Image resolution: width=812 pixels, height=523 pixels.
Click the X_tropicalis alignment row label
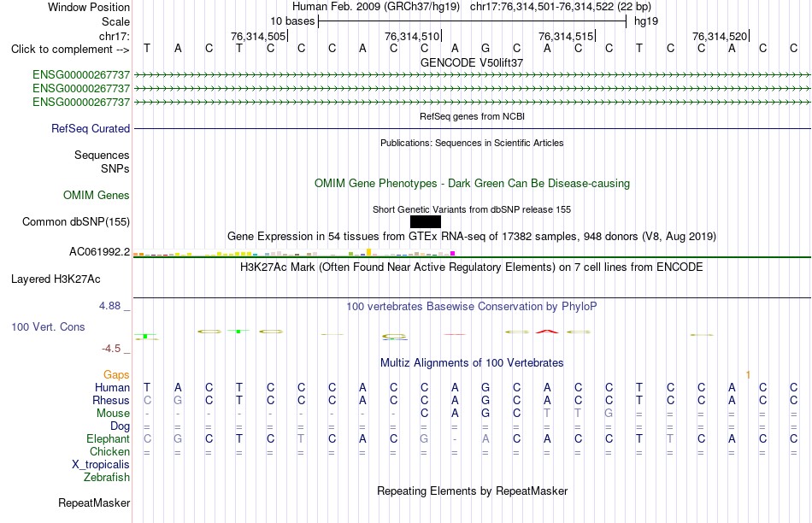point(101,465)
